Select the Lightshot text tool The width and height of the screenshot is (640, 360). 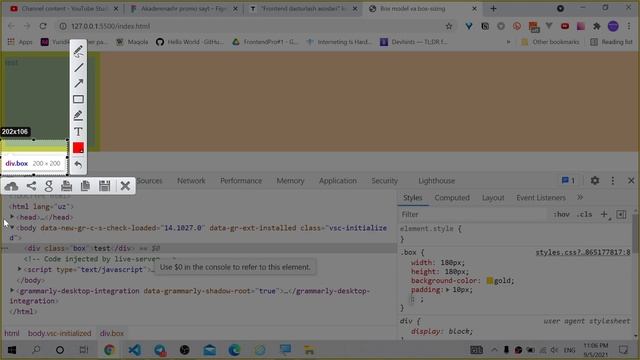pos(78,131)
